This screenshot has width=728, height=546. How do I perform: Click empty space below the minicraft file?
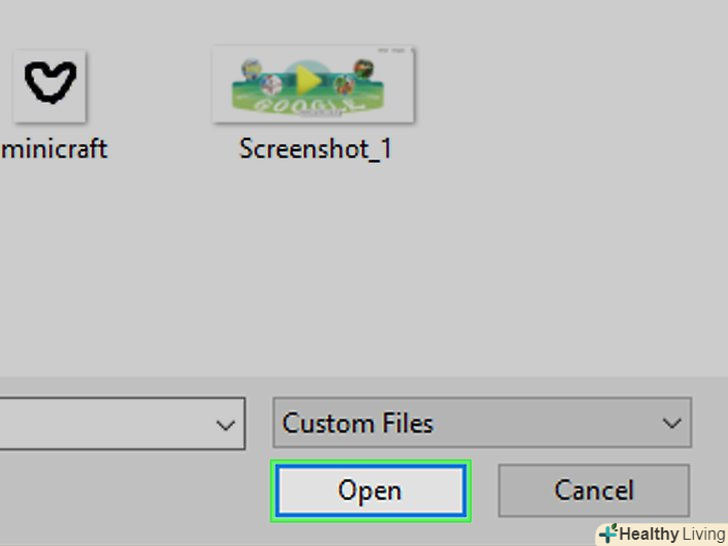point(60,260)
